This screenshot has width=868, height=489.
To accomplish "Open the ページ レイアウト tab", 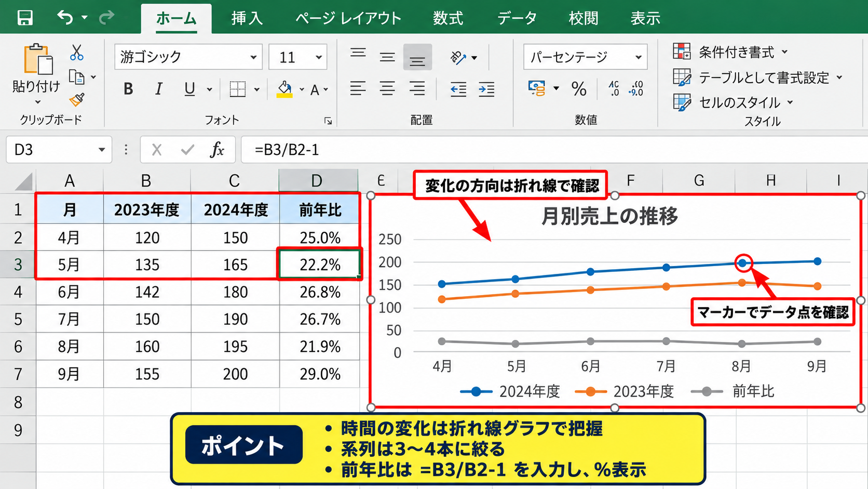I will tap(348, 19).
